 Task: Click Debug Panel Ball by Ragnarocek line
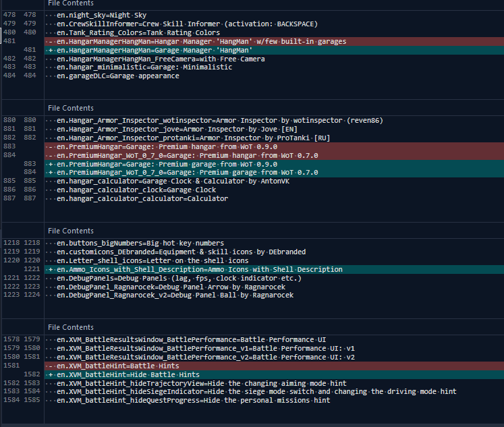(x=175, y=295)
